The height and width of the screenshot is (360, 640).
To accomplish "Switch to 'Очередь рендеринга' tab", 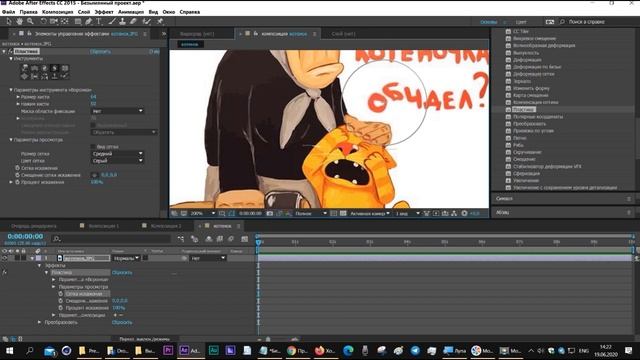I will click(x=33, y=226).
